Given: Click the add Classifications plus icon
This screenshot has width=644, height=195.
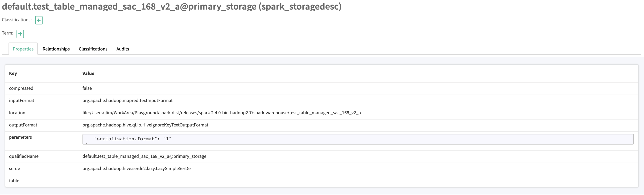Looking at the screenshot, I should pyautogui.click(x=39, y=20).
